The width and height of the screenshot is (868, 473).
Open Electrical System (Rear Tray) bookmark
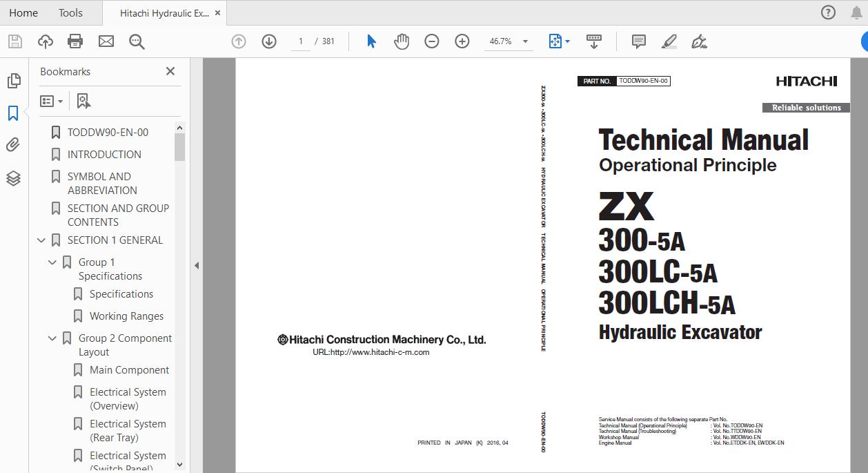pos(128,431)
